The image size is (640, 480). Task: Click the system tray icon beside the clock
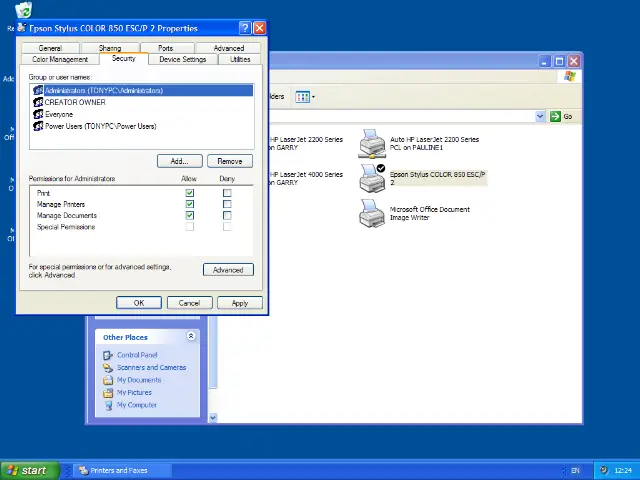(604, 470)
